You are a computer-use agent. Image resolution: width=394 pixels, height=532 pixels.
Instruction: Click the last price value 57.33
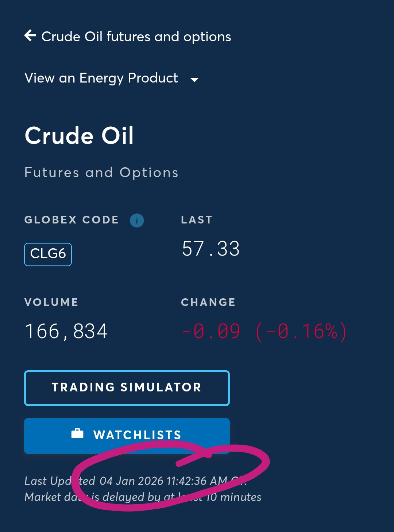click(x=211, y=249)
